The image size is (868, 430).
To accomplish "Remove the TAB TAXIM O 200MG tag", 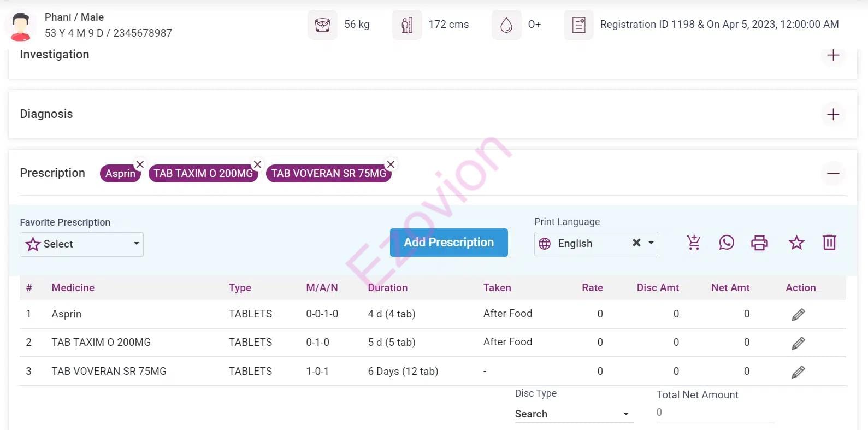I will (258, 164).
